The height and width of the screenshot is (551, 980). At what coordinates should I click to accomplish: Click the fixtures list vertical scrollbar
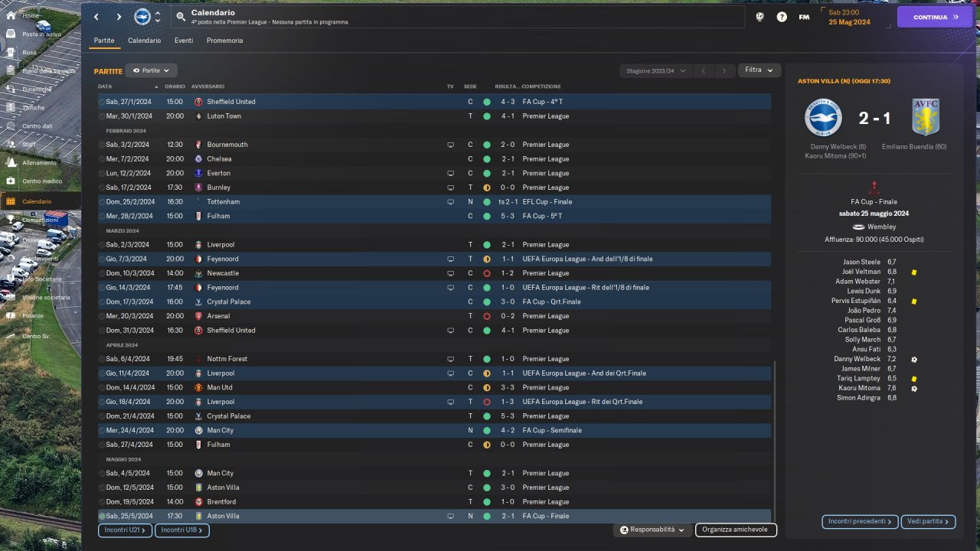(x=774, y=440)
